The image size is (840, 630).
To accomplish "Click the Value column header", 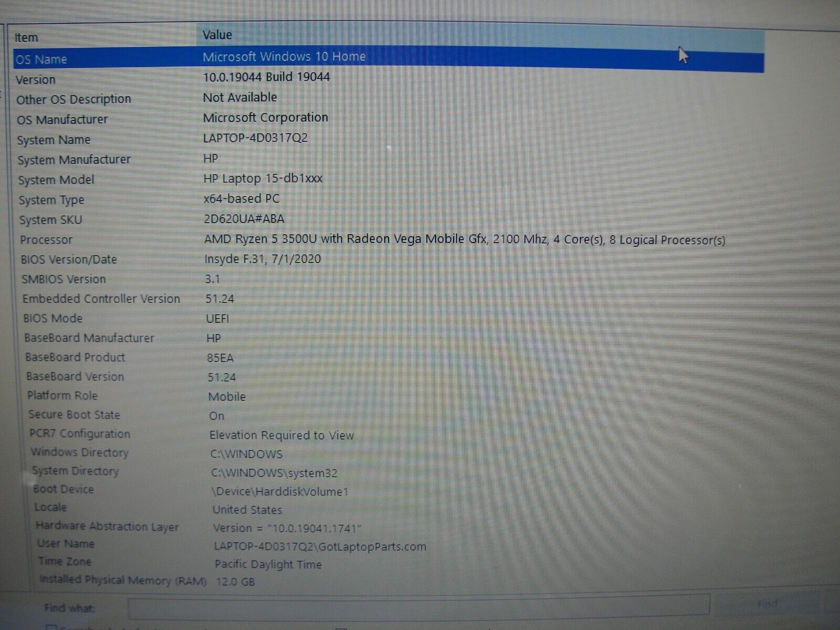I will [x=217, y=35].
